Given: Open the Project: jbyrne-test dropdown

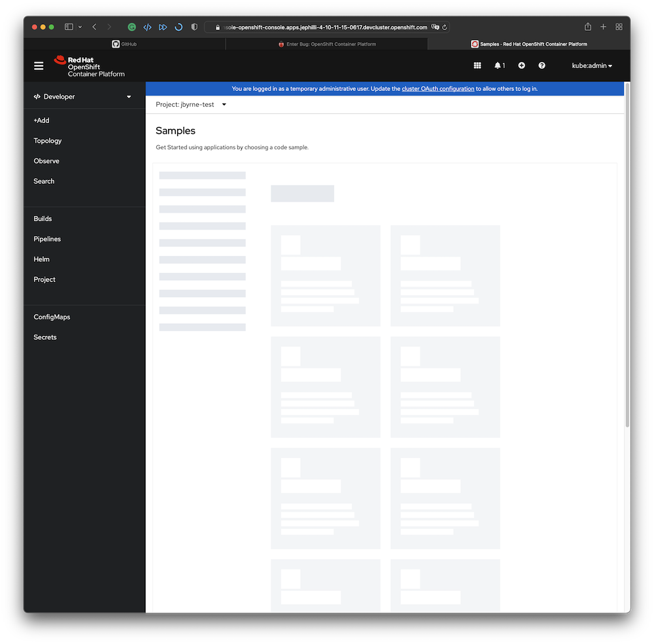Looking at the screenshot, I should tap(191, 104).
